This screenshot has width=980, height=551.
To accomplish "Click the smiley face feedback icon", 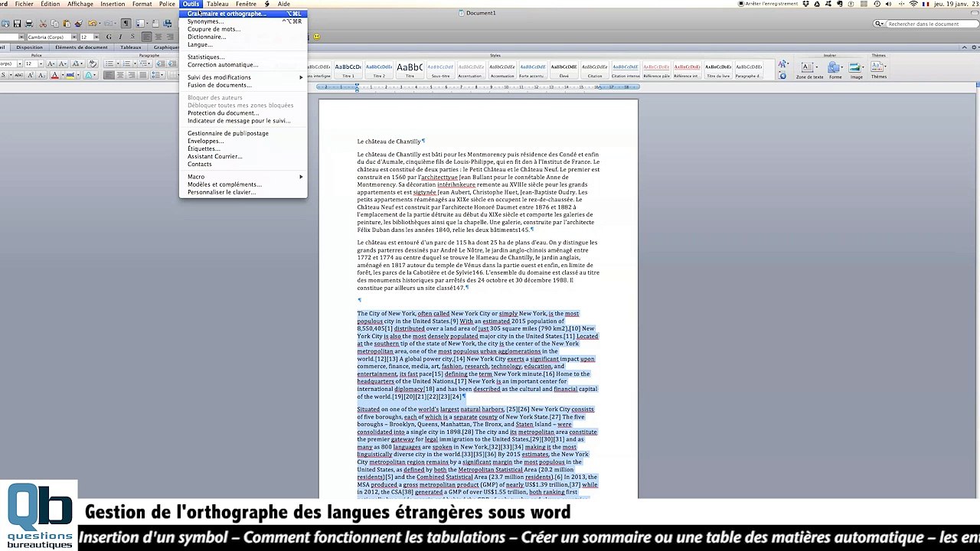I will (317, 37).
